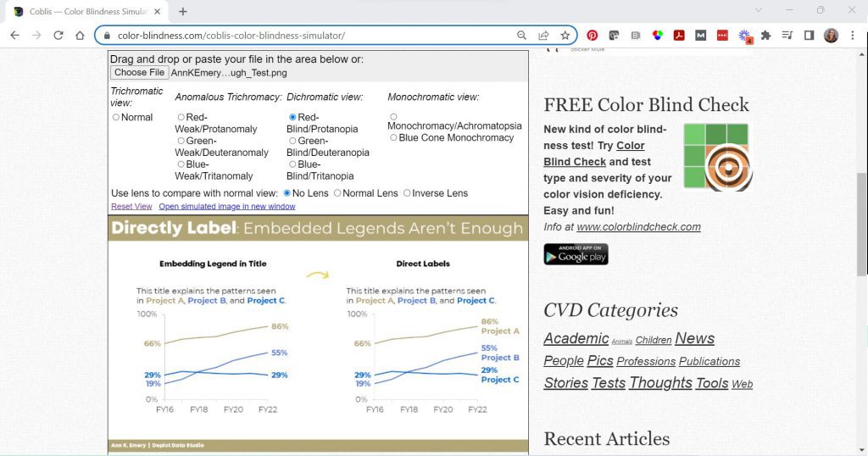The image size is (868, 456).
Task: Click the Reset View link
Action: [x=131, y=207]
